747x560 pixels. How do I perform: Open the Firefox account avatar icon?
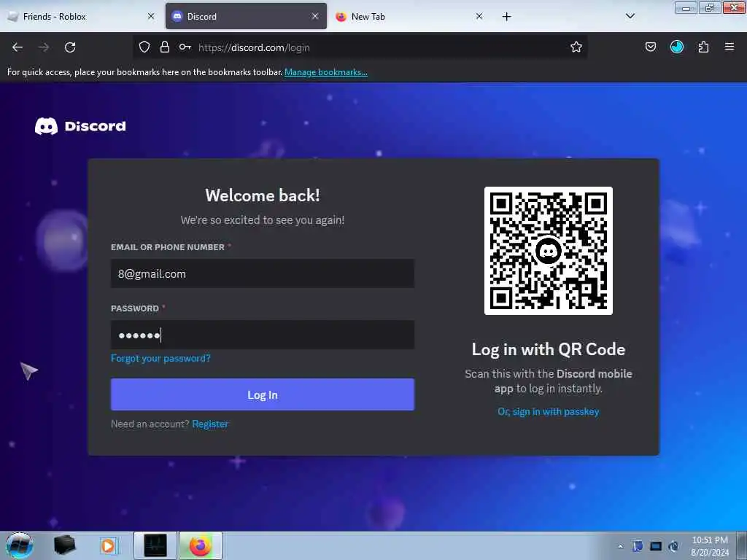[x=677, y=47]
